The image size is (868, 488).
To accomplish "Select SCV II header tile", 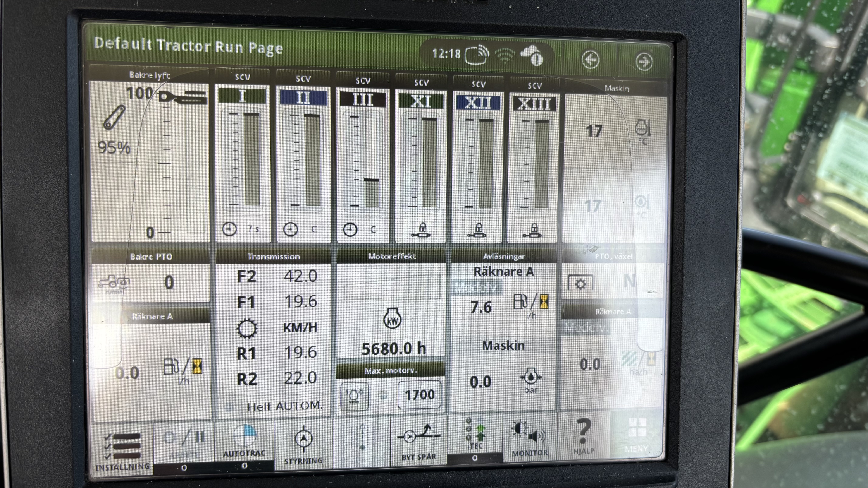I will tap(303, 98).
